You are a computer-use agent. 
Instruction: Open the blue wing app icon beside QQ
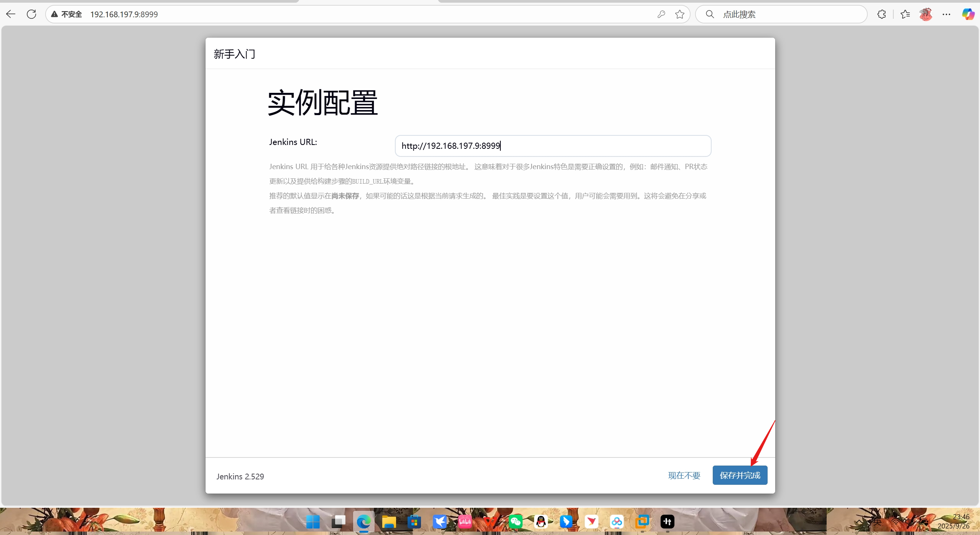tap(566, 522)
